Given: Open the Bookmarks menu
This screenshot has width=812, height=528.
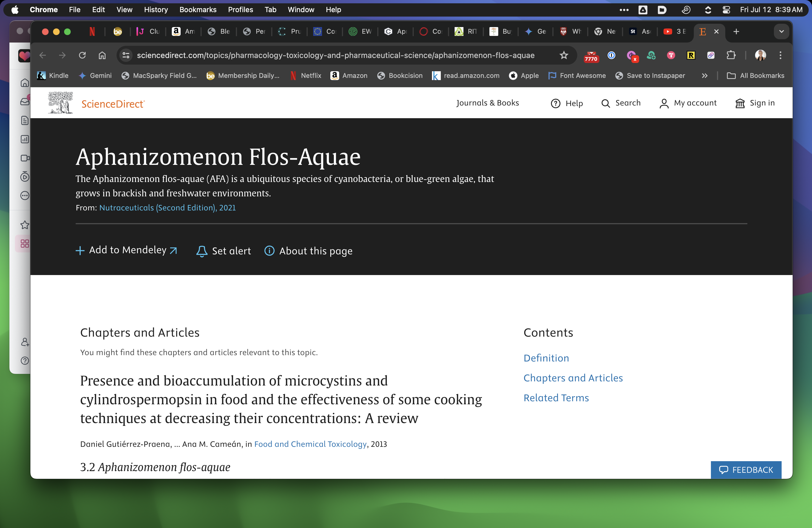Looking at the screenshot, I should 198,10.
